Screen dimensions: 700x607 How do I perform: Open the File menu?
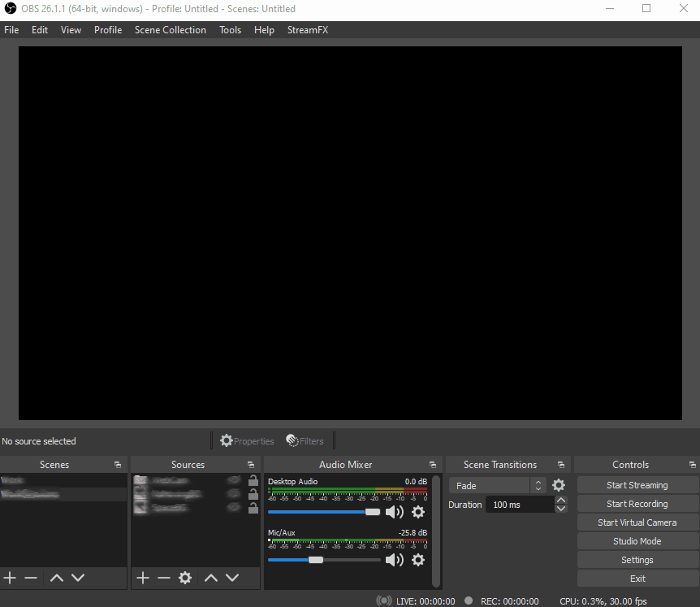11,30
